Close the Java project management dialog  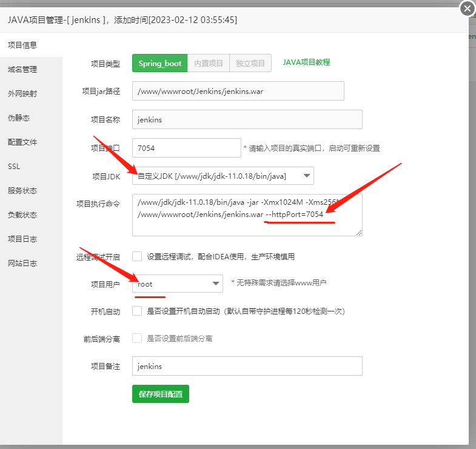(x=467, y=8)
